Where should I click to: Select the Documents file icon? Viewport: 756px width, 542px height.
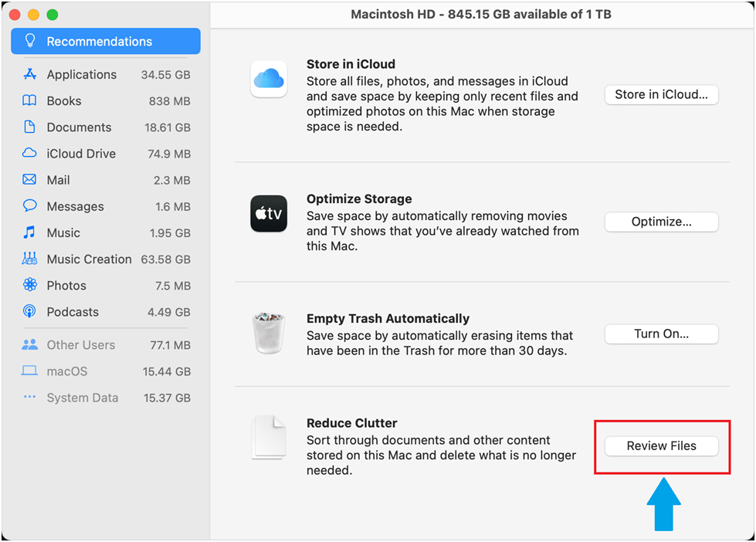pos(29,127)
